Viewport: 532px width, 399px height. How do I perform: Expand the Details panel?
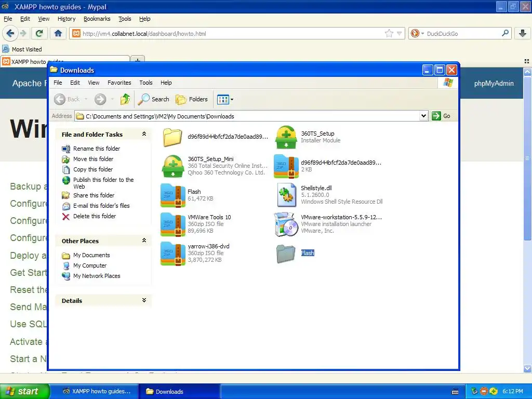(x=144, y=300)
